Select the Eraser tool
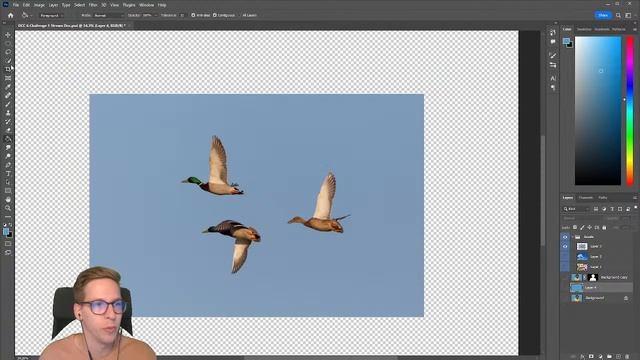 point(8,130)
